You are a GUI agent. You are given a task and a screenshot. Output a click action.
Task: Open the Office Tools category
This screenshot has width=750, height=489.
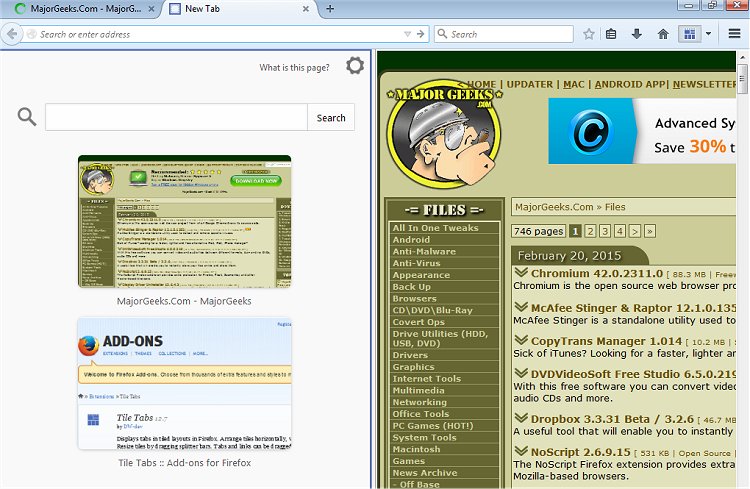tap(445, 414)
